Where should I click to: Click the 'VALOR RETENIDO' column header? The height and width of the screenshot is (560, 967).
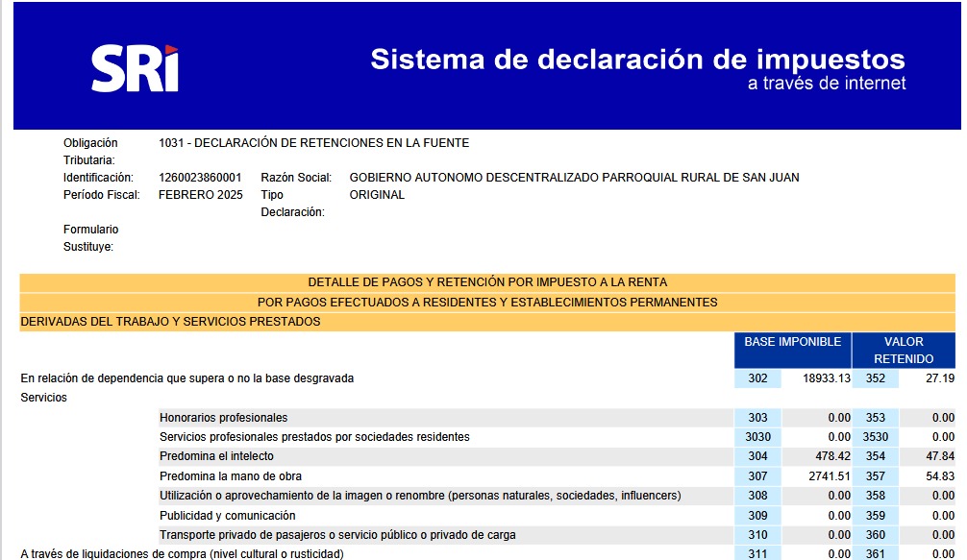pyautogui.click(x=904, y=350)
